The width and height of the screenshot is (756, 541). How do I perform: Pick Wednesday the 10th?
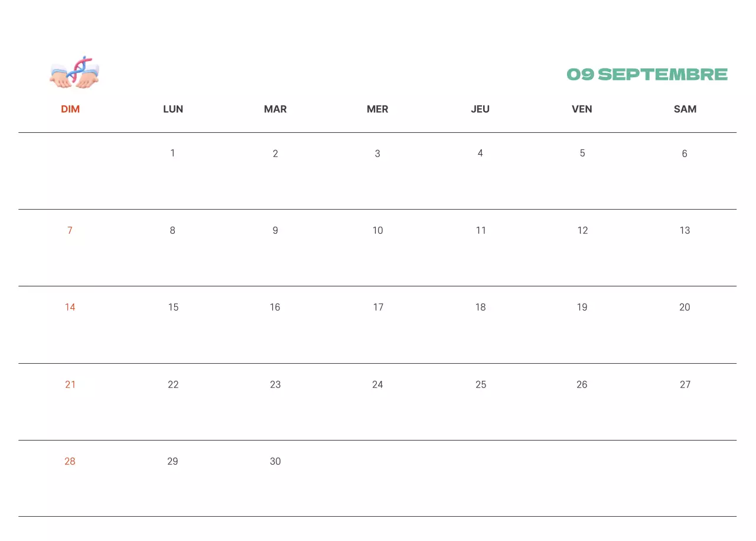377,230
